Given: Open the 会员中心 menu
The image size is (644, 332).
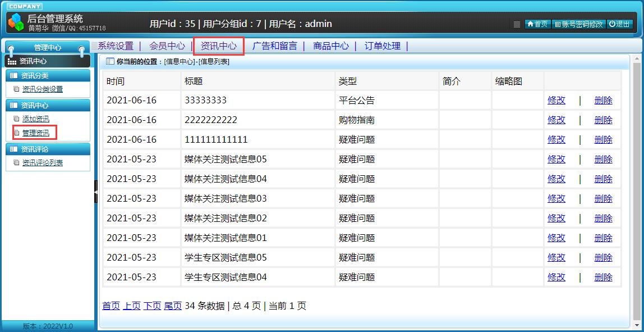Looking at the screenshot, I should point(167,46).
